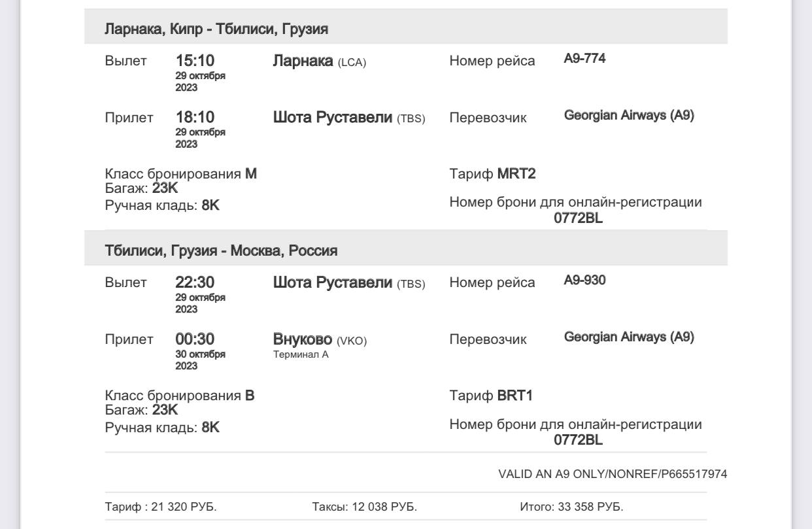Click the 15:10 departure time

click(195, 61)
